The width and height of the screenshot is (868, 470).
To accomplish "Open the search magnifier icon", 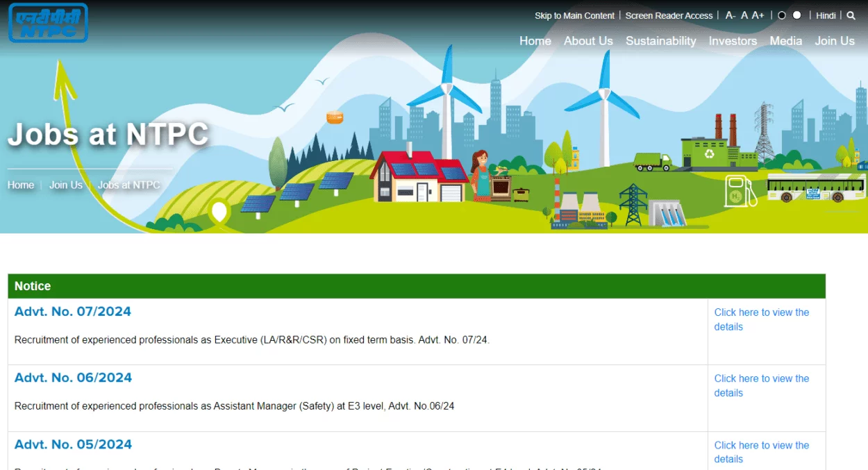I will pyautogui.click(x=851, y=15).
